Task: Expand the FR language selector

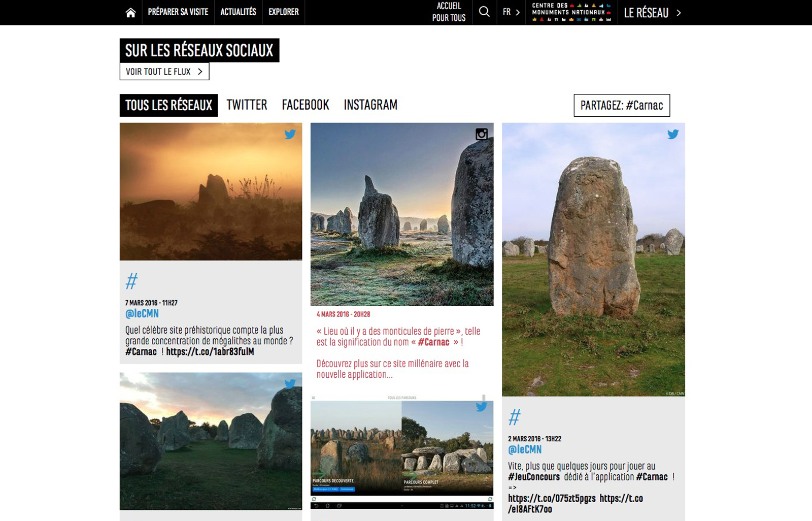Action: pos(511,12)
